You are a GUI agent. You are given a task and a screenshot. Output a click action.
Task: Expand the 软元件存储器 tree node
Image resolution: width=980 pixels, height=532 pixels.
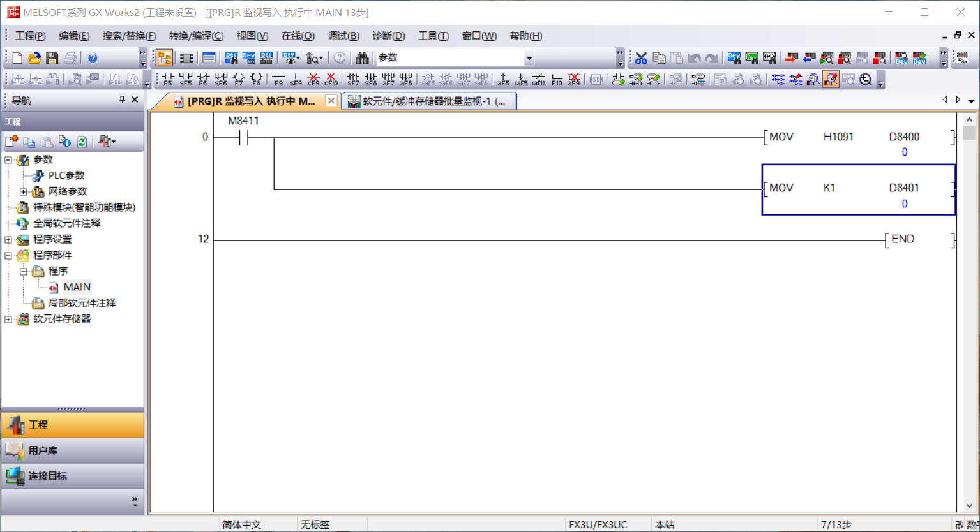coord(8,319)
